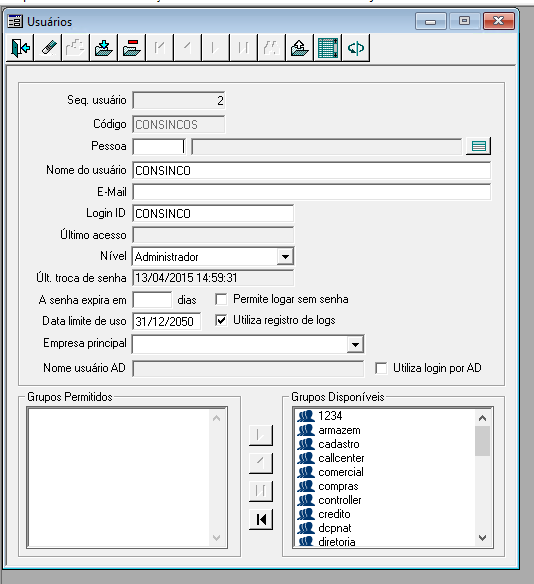The width and height of the screenshot is (534, 584).
Task: Uncheck Utiliza registro de logs
Action: pos(221,320)
